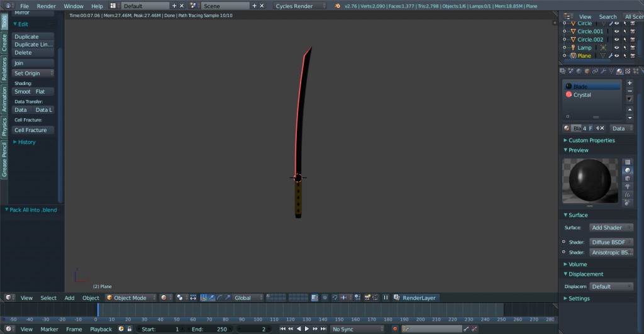Open the Render Layers properties tab icon
Viewport: 644px width, 334px height.
coord(562,71)
